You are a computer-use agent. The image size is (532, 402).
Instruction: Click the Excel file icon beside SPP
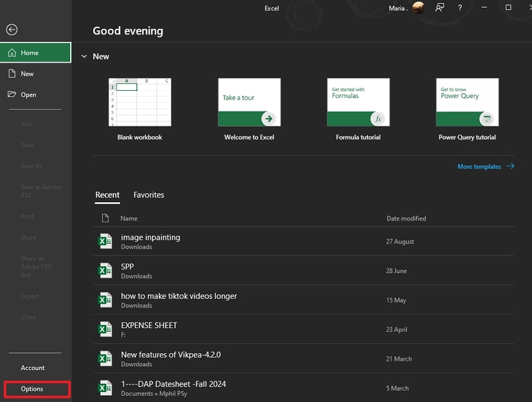(105, 270)
